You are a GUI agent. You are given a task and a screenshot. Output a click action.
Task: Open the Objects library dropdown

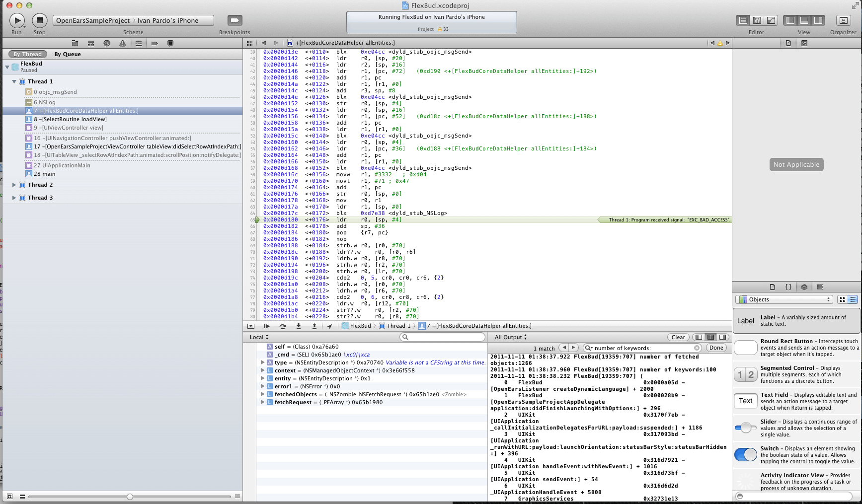pos(784,299)
